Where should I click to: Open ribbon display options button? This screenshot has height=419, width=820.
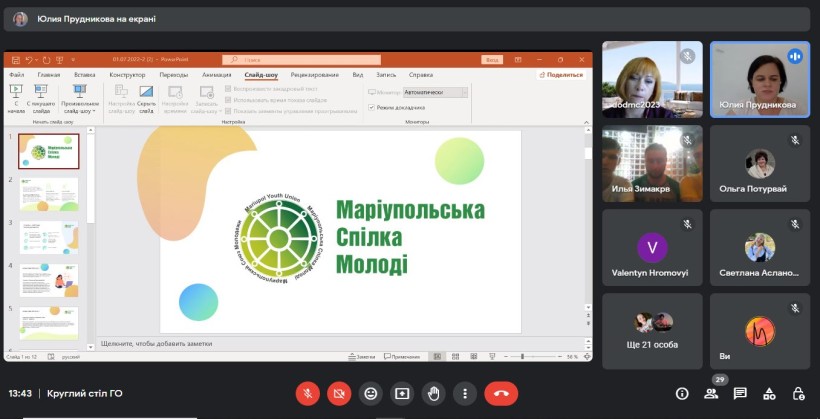tap(518, 60)
